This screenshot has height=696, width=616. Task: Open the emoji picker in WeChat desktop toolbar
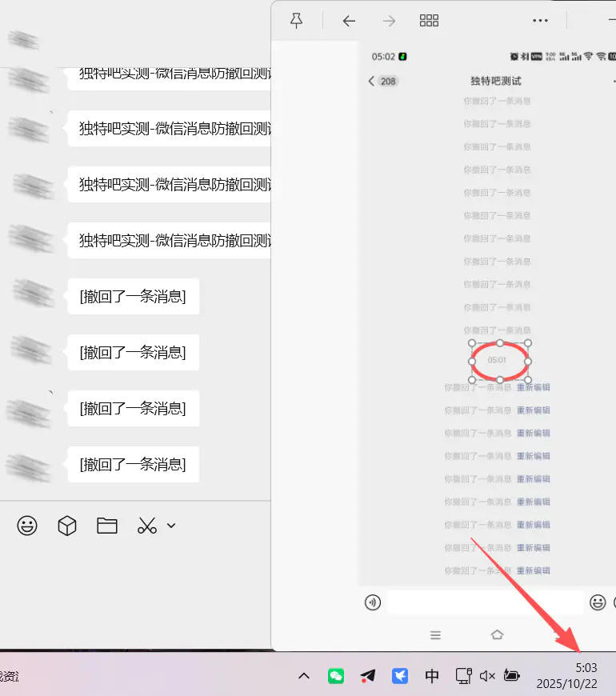point(27,526)
